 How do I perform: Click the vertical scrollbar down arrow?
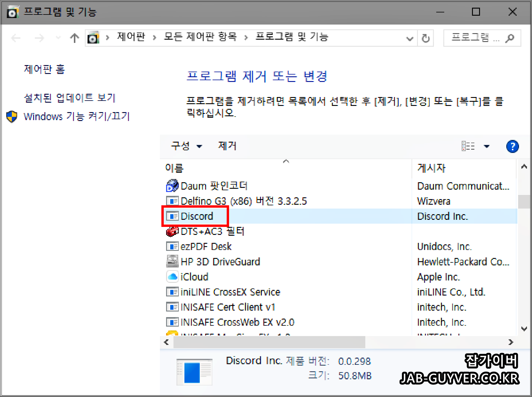pyautogui.click(x=524, y=329)
